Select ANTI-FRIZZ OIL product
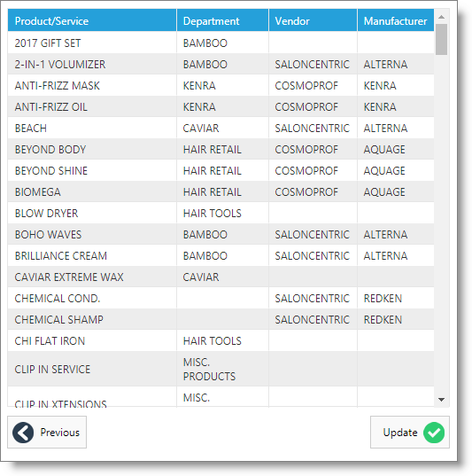This screenshot has width=472, height=476. (x=51, y=107)
